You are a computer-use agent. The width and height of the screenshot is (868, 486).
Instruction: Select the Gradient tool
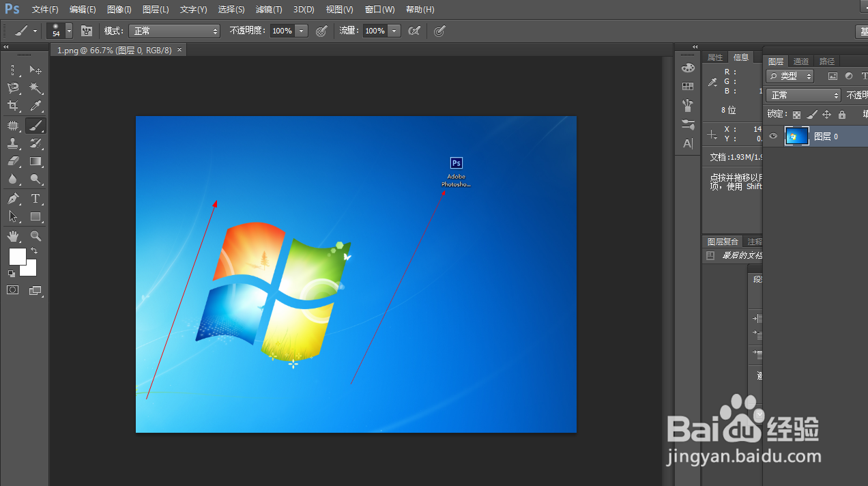click(35, 162)
